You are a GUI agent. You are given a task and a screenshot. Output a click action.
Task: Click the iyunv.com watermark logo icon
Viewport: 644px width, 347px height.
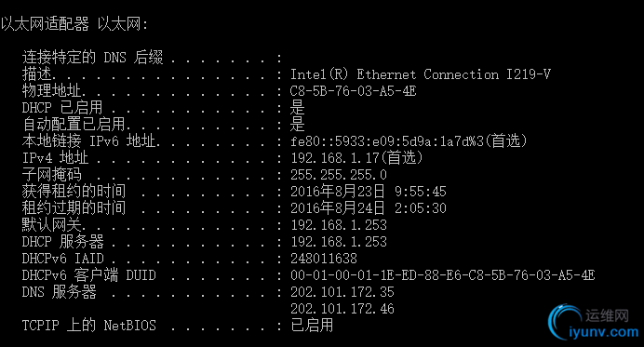[x=564, y=322]
